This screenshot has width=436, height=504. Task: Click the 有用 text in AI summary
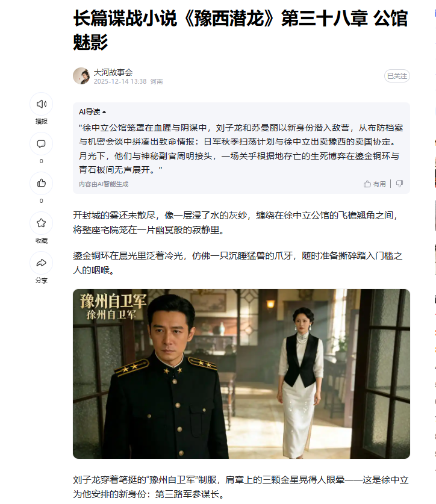(x=379, y=184)
